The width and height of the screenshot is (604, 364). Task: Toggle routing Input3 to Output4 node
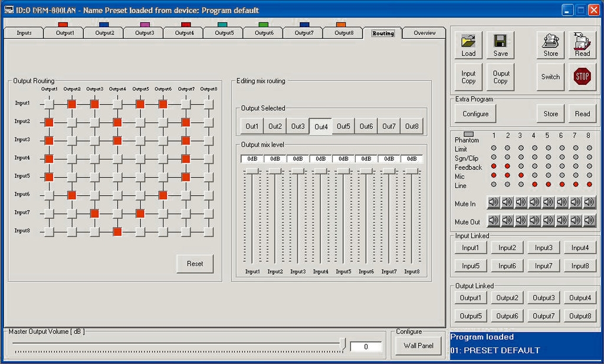tap(117, 140)
